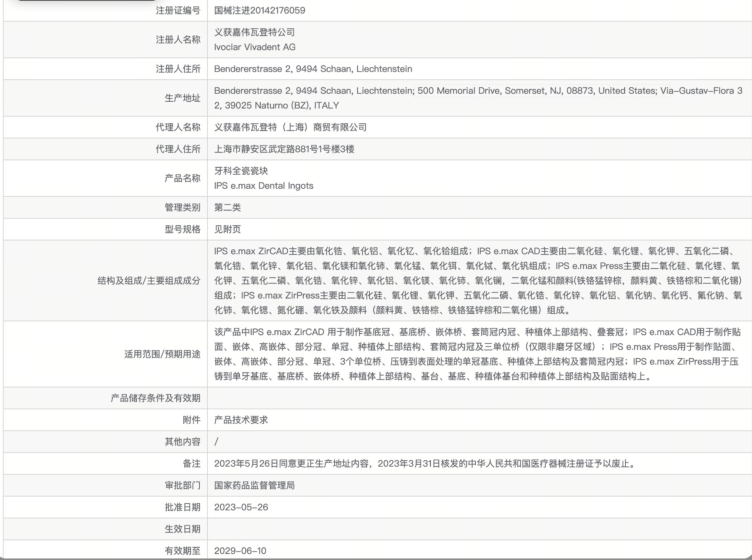Click the 生效日期 label
Screen dimensions: 752x560
click(183, 529)
